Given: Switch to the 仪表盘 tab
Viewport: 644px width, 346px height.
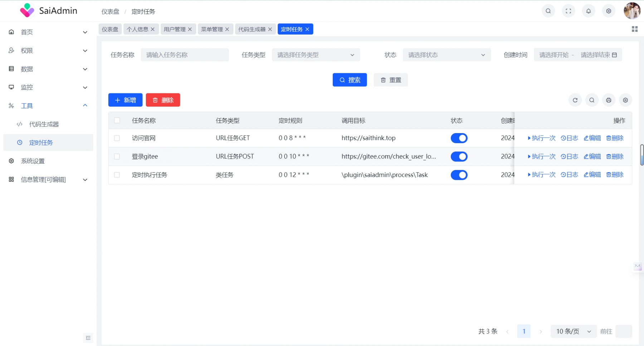Looking at the screenshot, I should (110, 29).
